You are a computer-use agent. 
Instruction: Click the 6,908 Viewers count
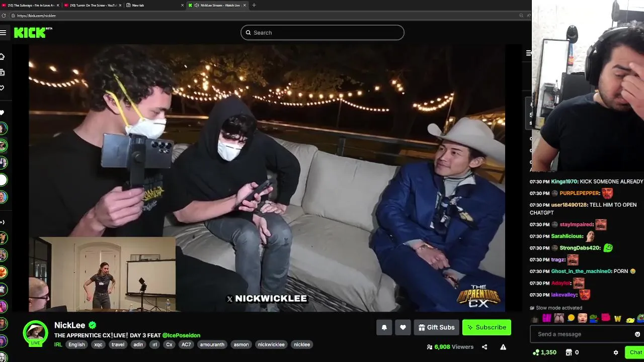click(450, 347)
